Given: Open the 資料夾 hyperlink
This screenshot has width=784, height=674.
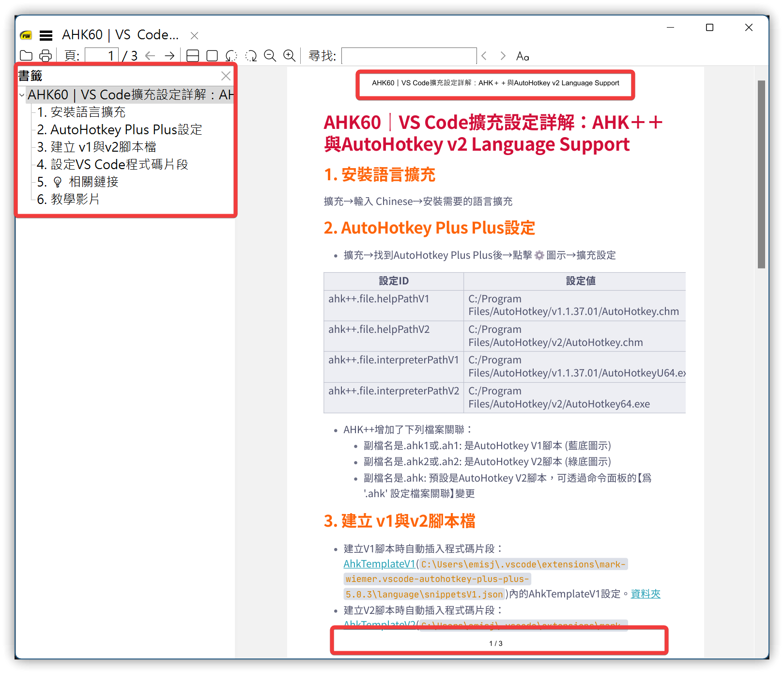Looking at the screenshot, I should pos(646,594).
